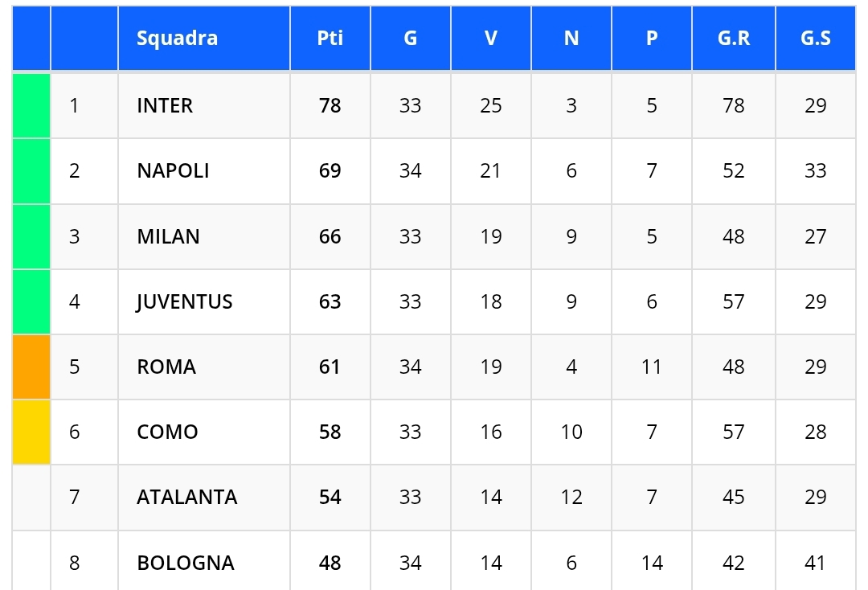Select the V (wins) column header

pyautogui.click(x=490, y=39)
